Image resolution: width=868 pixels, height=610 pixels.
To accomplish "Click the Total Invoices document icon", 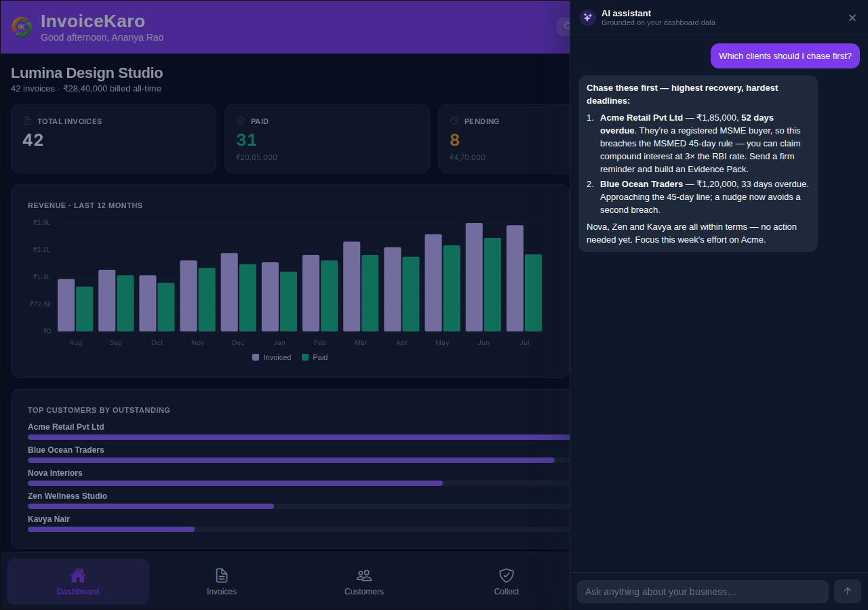I will (27, 121).
